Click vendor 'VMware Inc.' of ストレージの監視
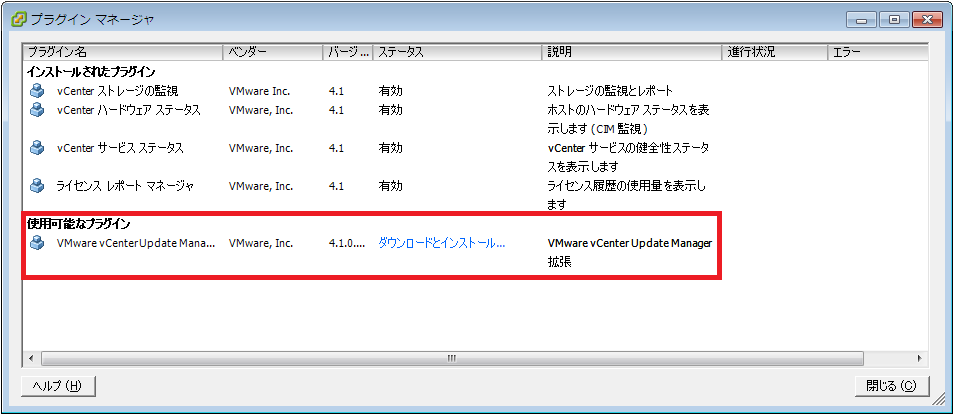The height and width of the screenshot is (415, 954). (259, 91)
